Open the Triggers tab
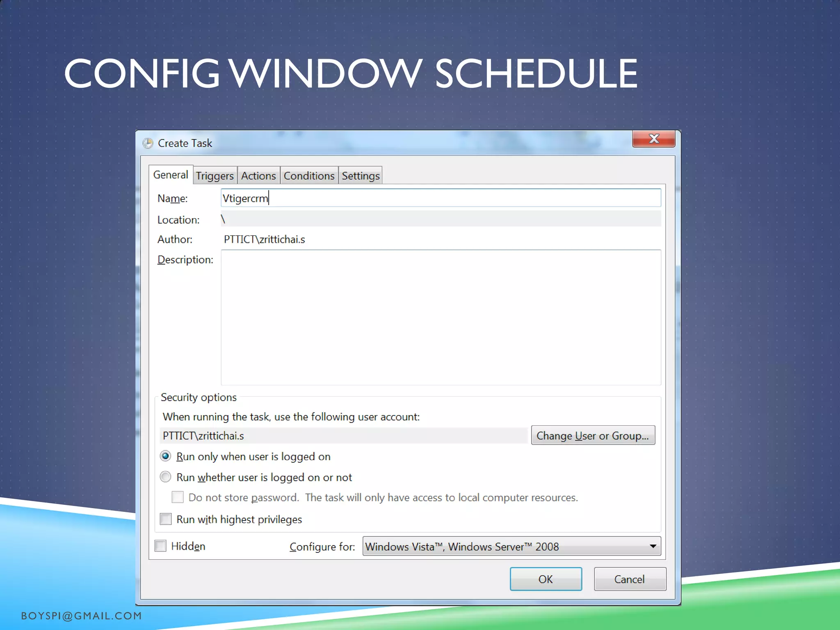Image resolution: width=840 pixels, height=630 pixels. [215, 176]
